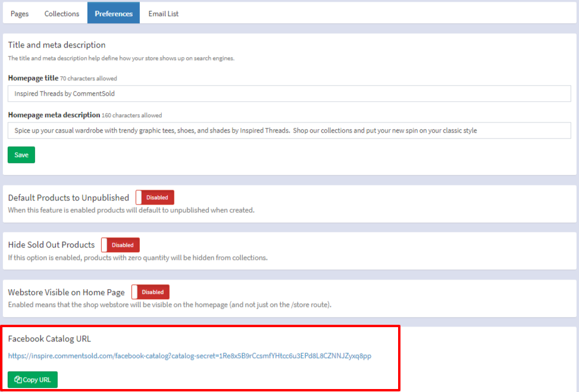Click the copy icon inside Copy URL

click(18, 380)
